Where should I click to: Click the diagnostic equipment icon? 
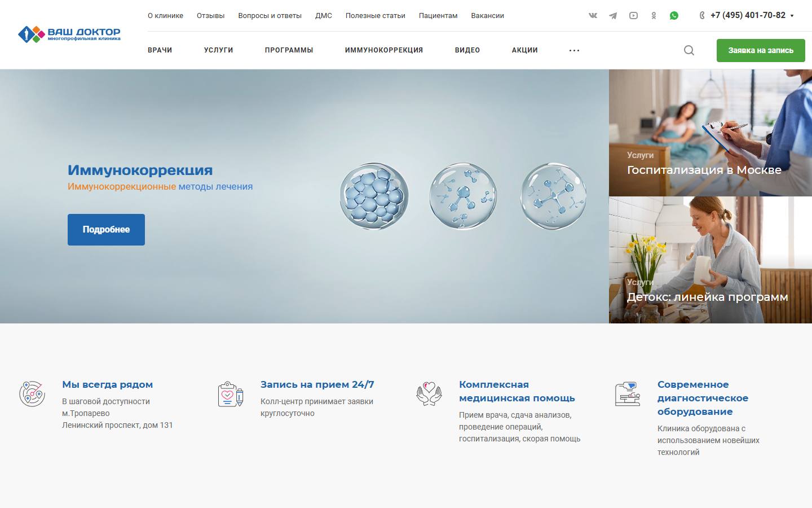[x=628, y=394]
